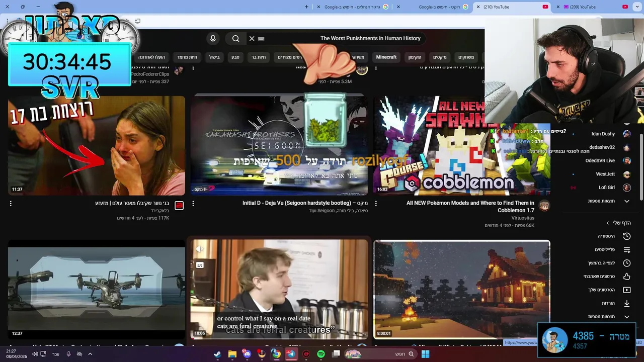Click the PedroFedererClips channel name
Image resolution: width=644 pixels, height=362 pixels.
pos(150,74)
